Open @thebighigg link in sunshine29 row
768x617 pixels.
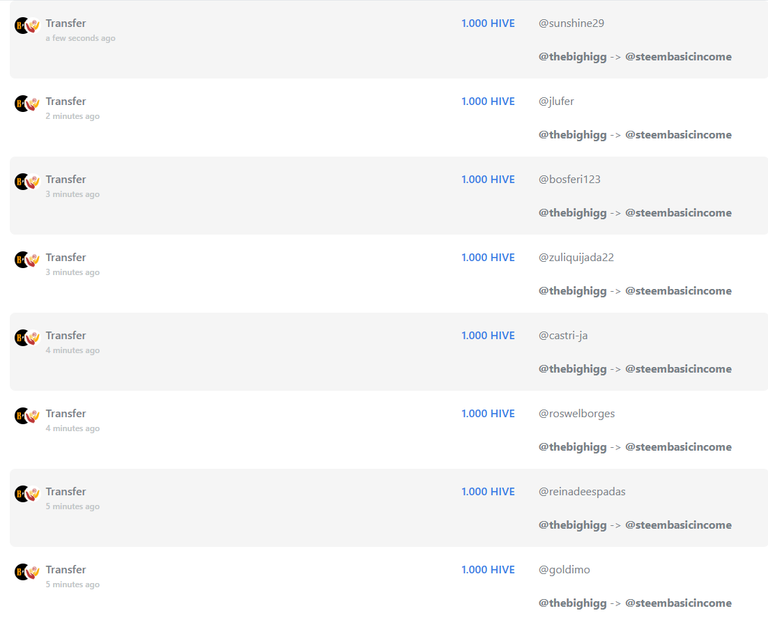coord(573,57)
